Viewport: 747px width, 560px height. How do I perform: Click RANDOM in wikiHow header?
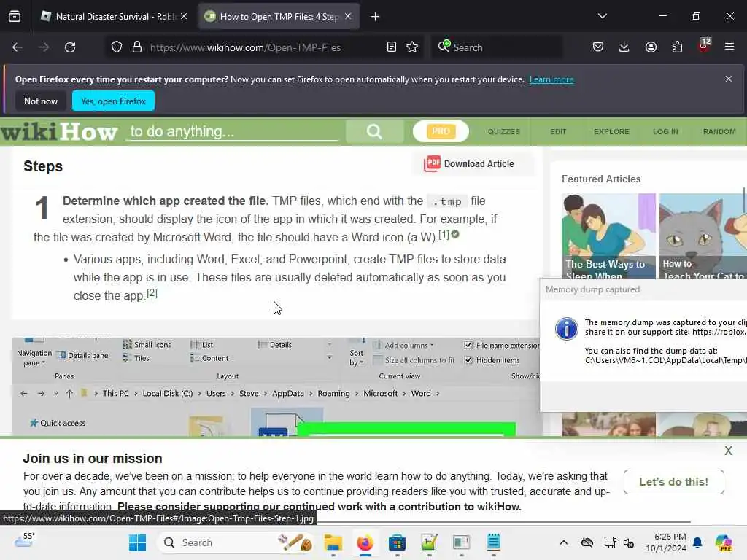719,131
